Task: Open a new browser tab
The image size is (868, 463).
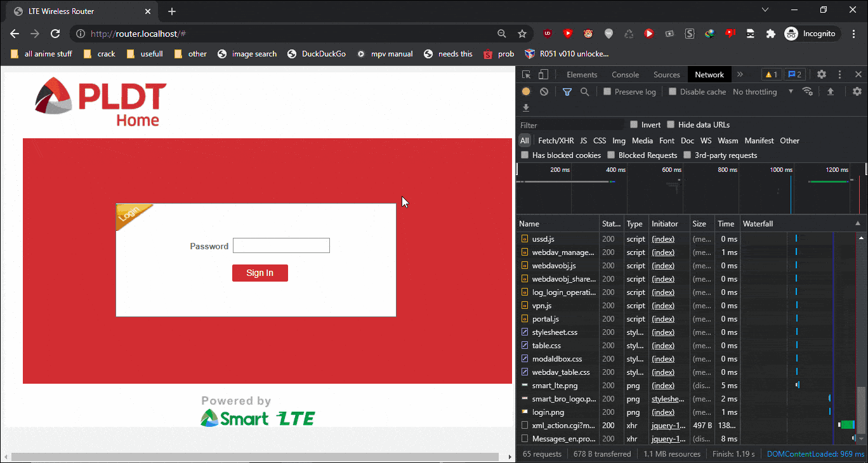Action: pyautogui.click(x=172, y=11)
